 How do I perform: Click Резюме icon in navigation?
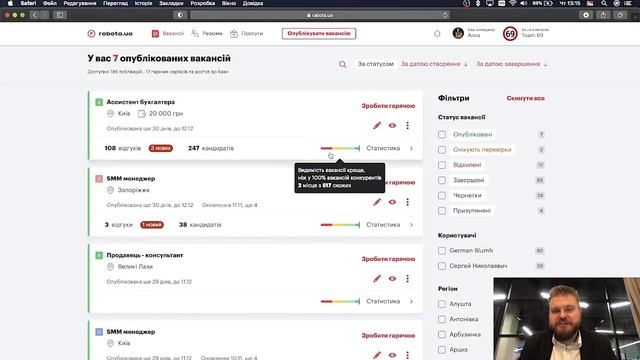point(195,33)
